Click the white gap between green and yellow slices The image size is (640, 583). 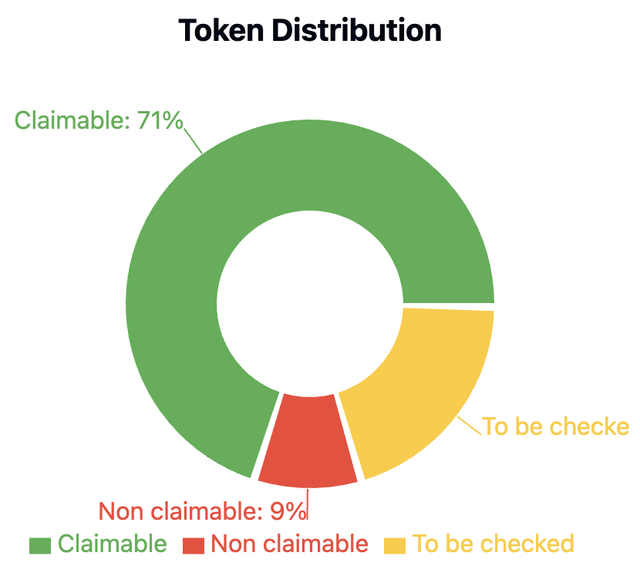(x=448, y=306)
